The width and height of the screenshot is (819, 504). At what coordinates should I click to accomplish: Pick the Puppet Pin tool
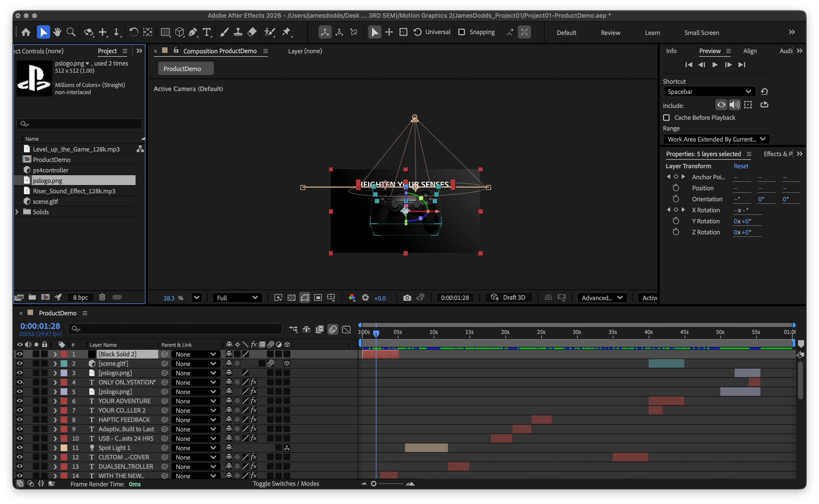click(286, 32)
